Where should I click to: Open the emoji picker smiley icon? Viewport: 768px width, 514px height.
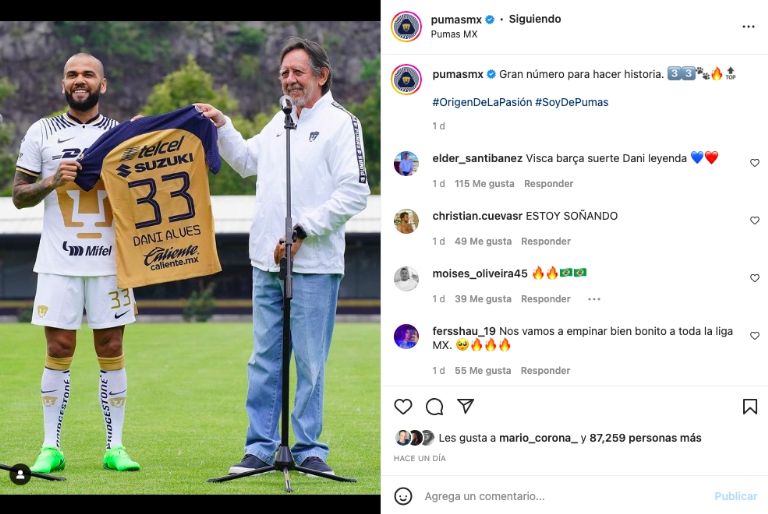pyautogui.click(x=403, y=496)
